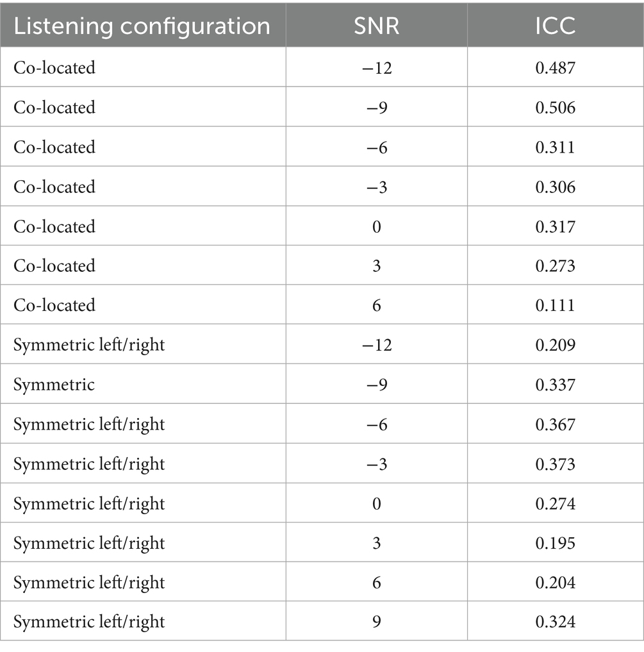Select the cell showing 0.195

pyautogui.click(x=555, y=543)
